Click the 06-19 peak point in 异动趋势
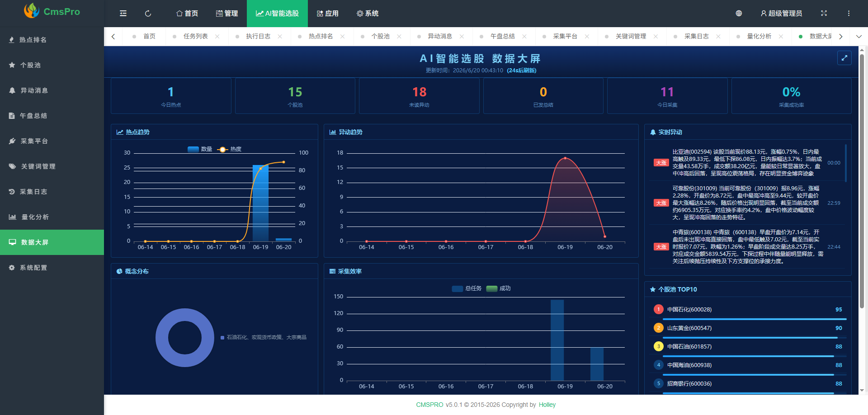The image size is (868, 415). point(565,158)
